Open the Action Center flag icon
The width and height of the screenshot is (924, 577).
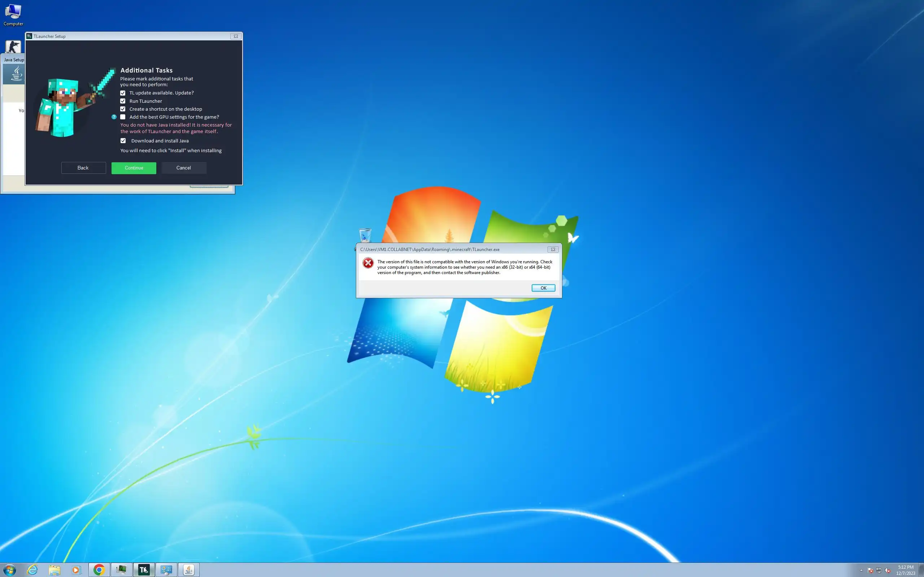[871, 571]
